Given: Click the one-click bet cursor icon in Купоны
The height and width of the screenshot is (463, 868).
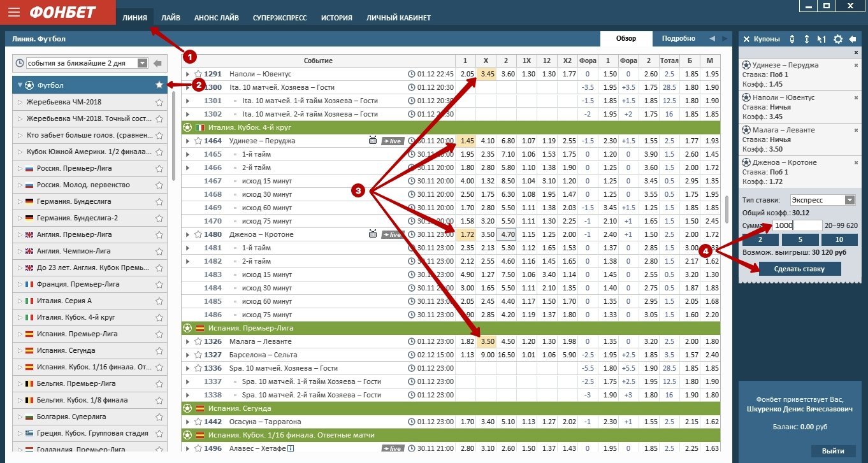Looking at the screenshot, I should tap(822, 39).
